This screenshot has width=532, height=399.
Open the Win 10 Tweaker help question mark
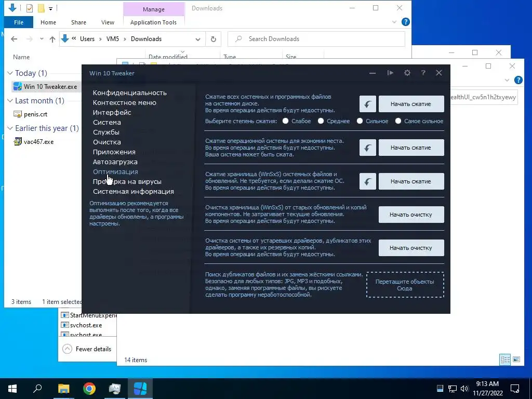click(423, 73)
